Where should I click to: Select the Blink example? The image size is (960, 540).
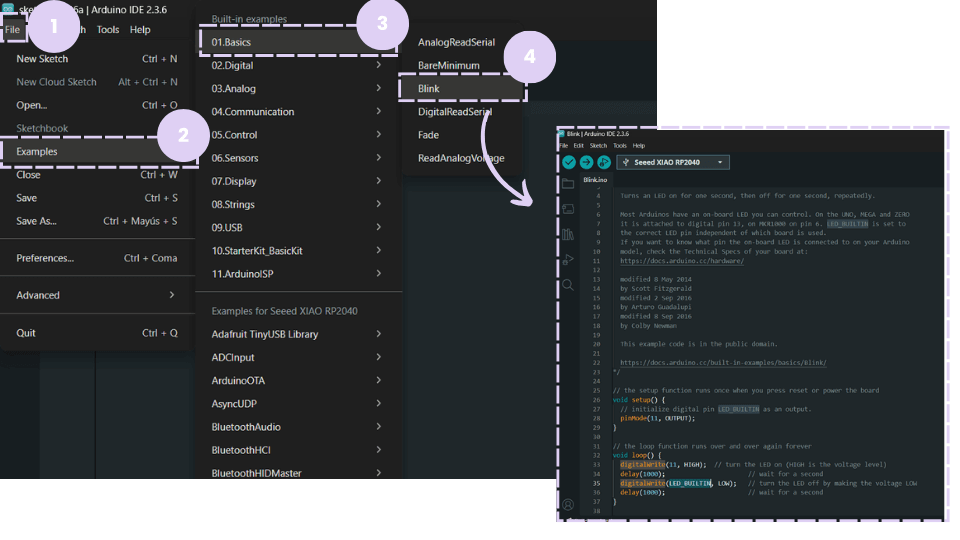tap(463, 89)
